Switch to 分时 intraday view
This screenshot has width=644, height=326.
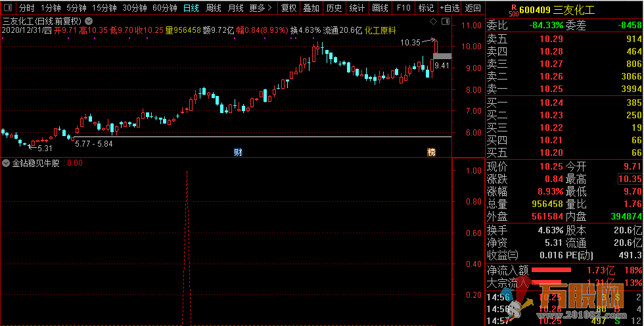(x=27, y=8)
